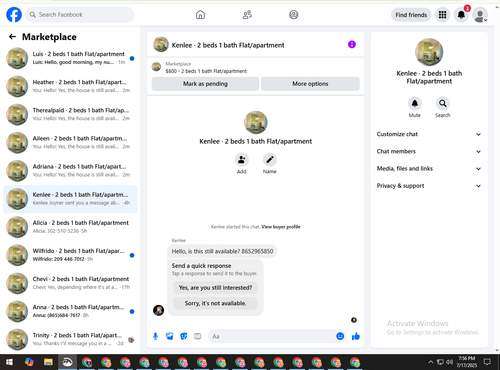500x370 pixels.
Task: Open Windows Start menu
Action: click(9, 362)
